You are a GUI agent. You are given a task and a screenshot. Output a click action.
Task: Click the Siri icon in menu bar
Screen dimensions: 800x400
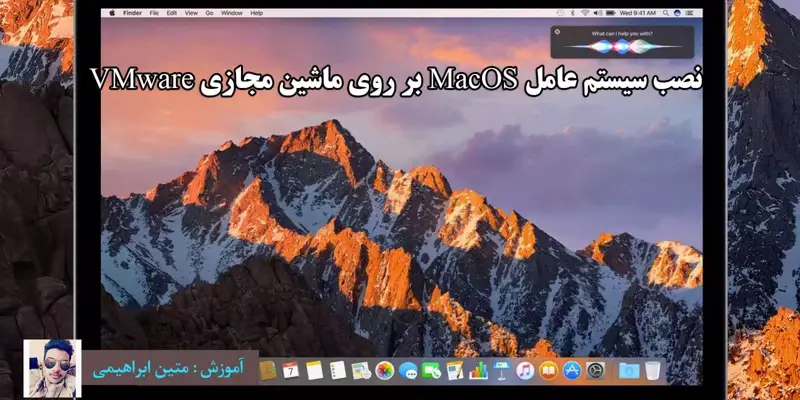click(677, 13)
